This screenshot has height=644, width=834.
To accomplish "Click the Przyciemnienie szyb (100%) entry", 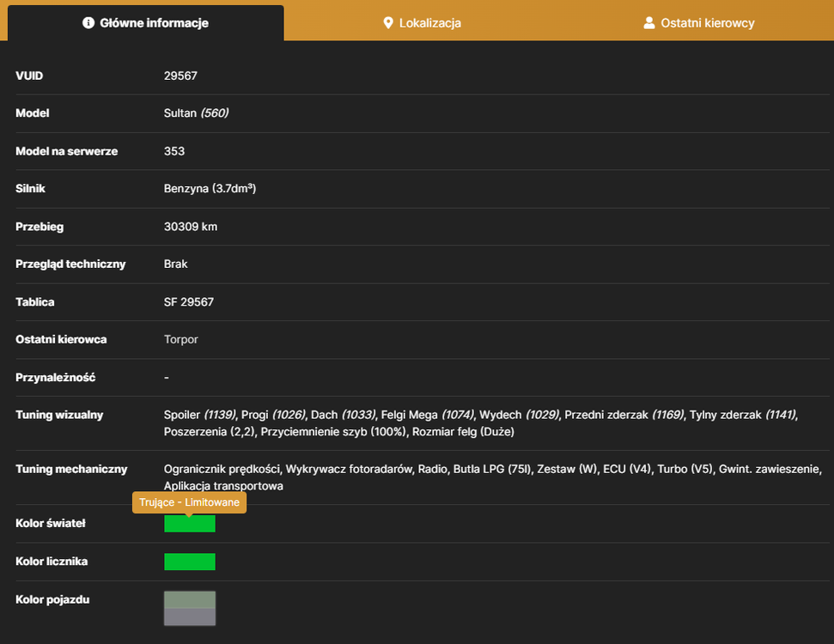I will (333, 432).
